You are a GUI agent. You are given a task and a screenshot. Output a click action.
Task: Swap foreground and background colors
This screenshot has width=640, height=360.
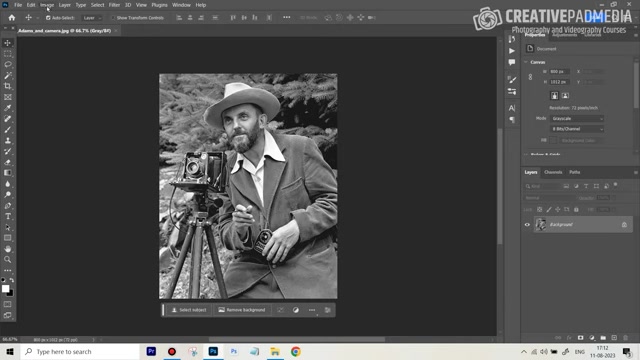12,280
